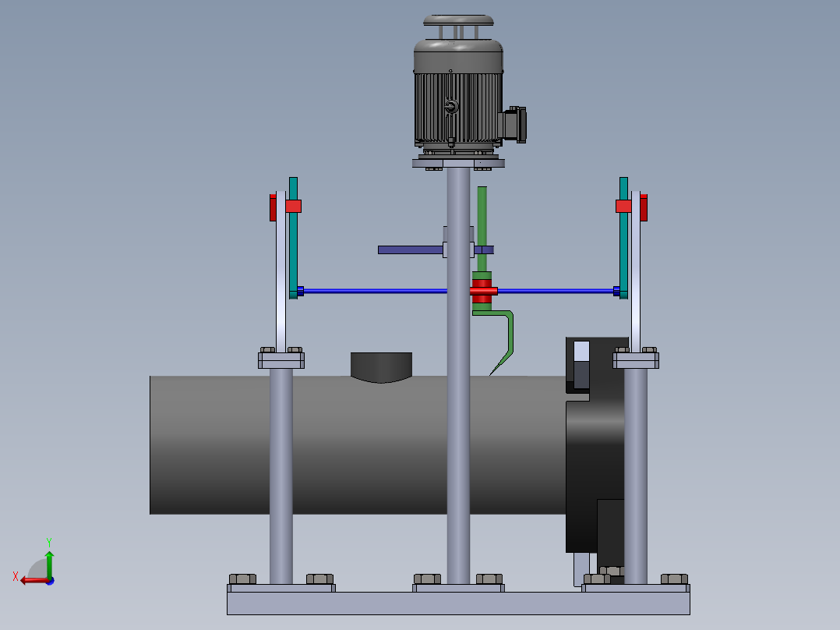Select the right white upright plate

click(x=636, y=271)
